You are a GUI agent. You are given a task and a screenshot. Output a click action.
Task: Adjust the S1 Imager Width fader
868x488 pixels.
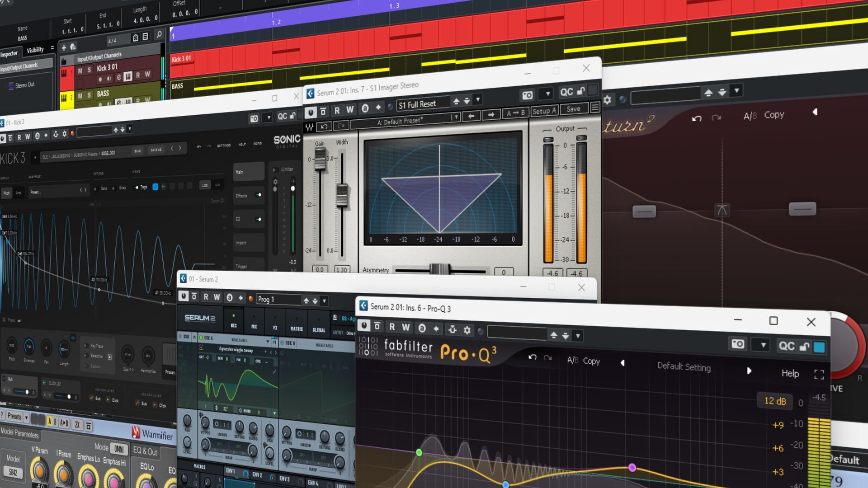pyautogui.click(x=342, y=195)
